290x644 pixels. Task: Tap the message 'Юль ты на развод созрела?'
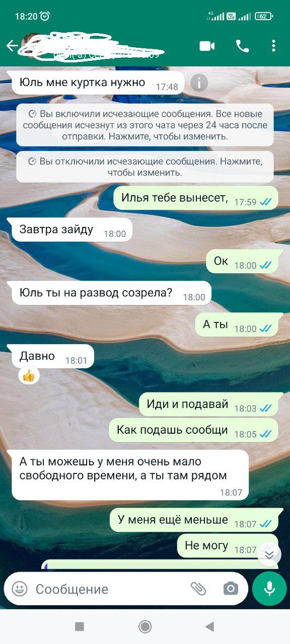click(111, 293)
